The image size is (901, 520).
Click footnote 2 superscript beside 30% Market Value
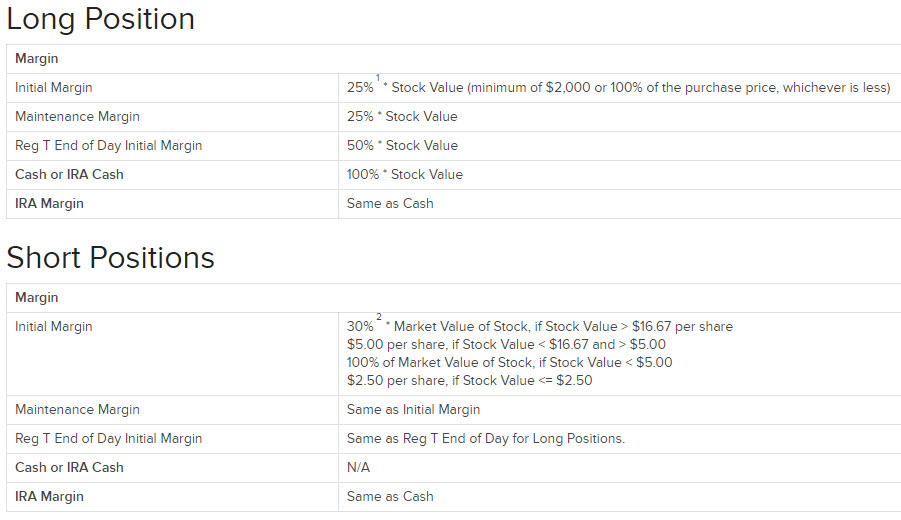click(x=379, y=318)
